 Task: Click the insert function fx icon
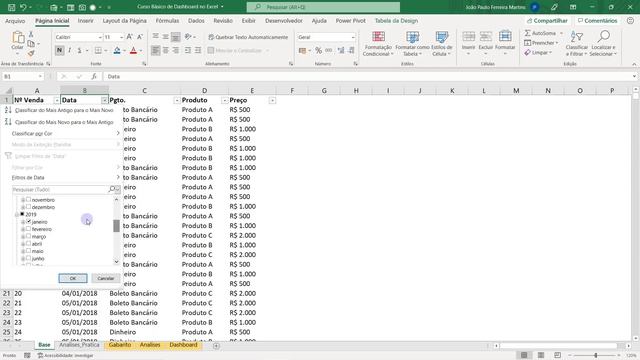point(94,76)
